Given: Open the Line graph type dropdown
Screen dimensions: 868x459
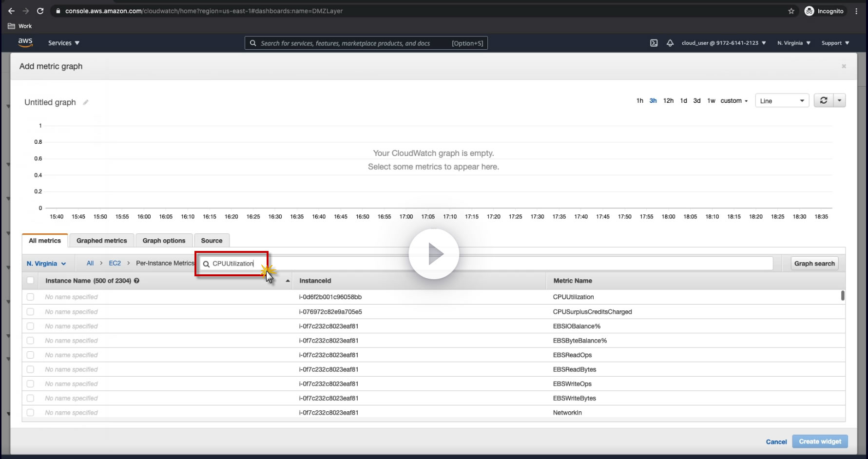Looking at the screenshot, I should tap(782, 101).
